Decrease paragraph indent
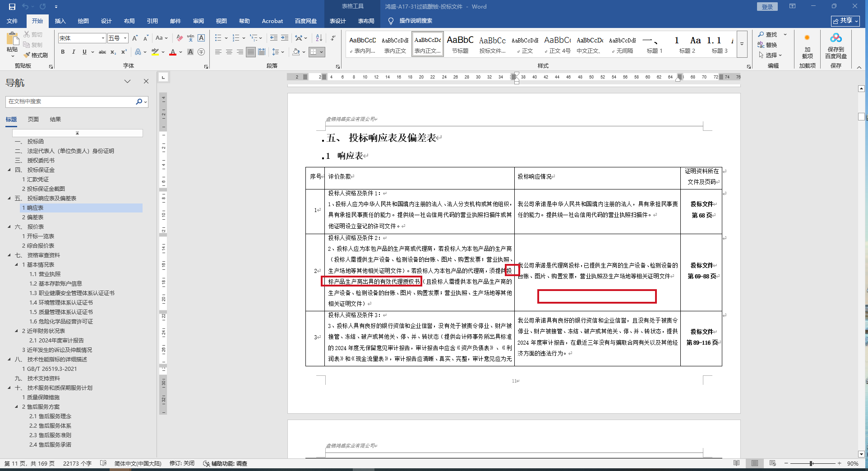This screenshot has height=471, width=868. click(274, 38)
